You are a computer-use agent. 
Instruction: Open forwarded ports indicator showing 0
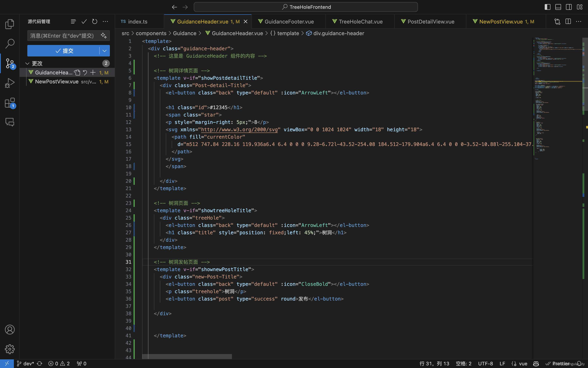point(82,363)
